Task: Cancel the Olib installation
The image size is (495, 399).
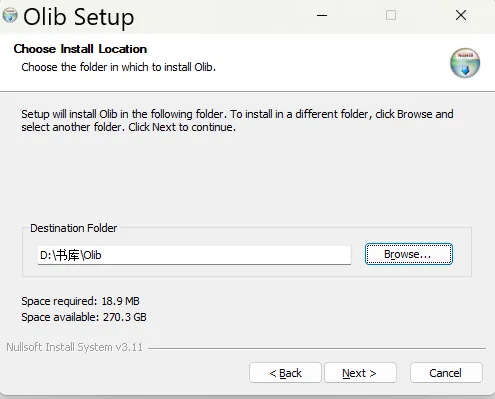Action: click(446, 373)
